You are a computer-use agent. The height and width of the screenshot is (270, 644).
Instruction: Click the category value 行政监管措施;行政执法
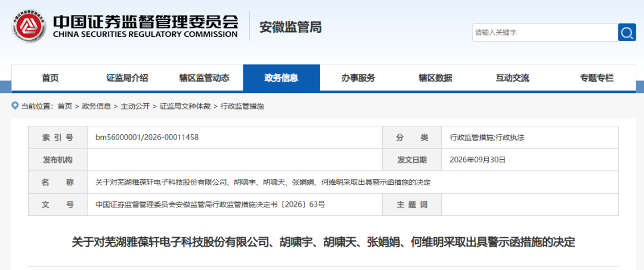coord(487,138)
